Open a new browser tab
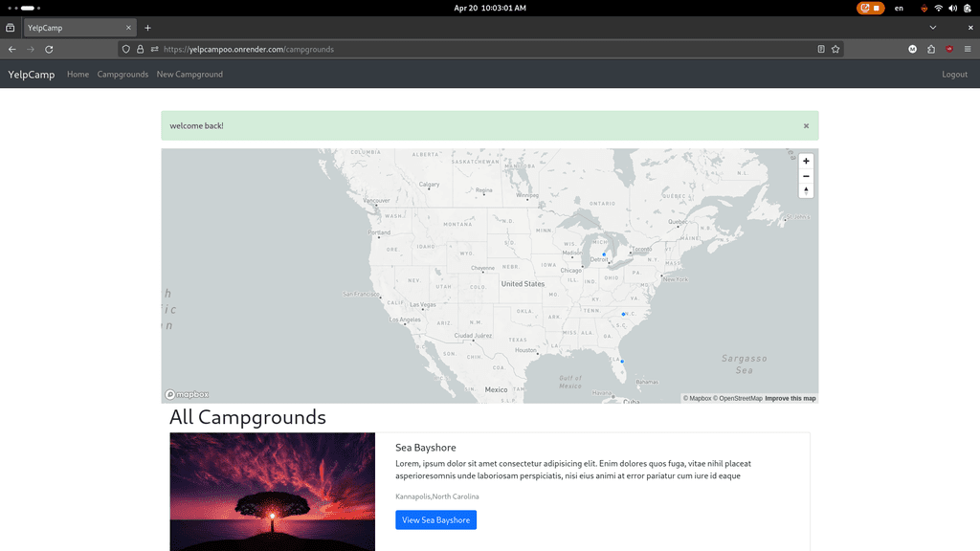Viewport: 980px width, 551px height. [147, 28]
